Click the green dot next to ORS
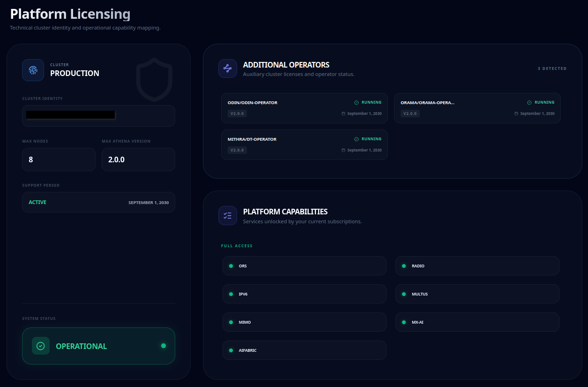 tap(231, 266)
